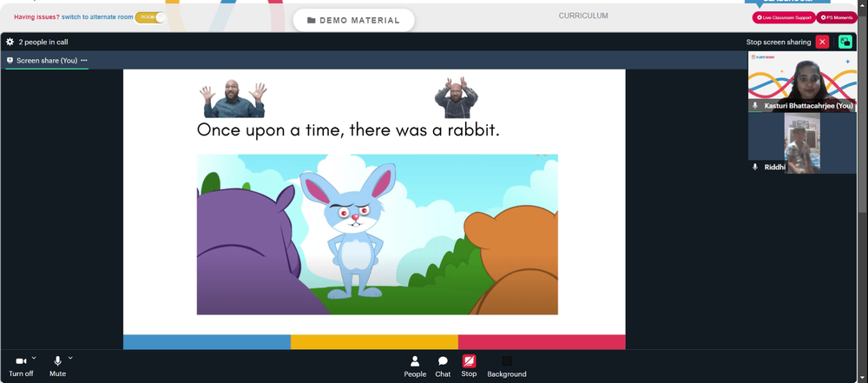Screen dimensions: 868x383
Task: Stop screen share from bottom toolbar
Action: (x=469, y=366)
